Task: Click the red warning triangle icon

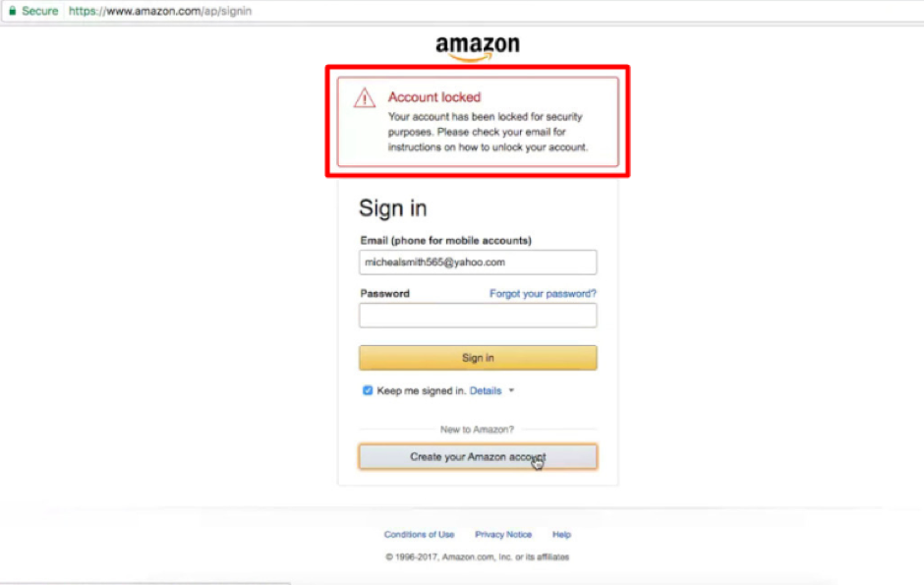Action: (x=364, y=97)
